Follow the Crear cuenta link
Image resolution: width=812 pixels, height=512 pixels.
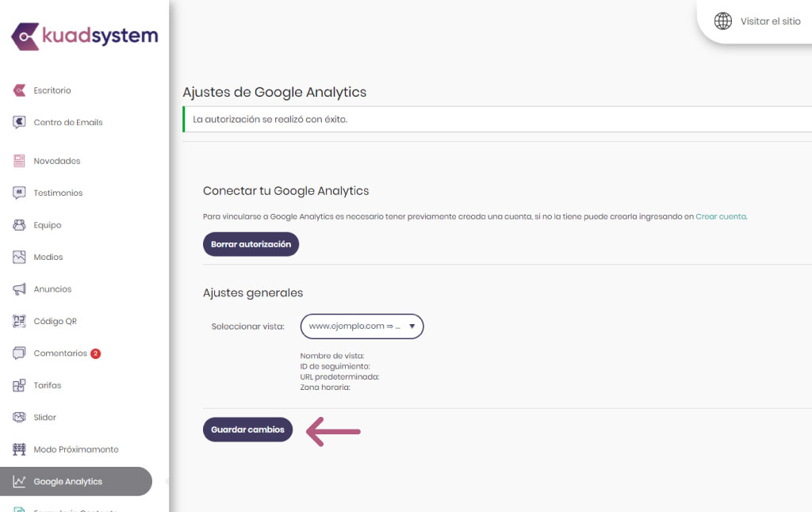coord(721,216)
